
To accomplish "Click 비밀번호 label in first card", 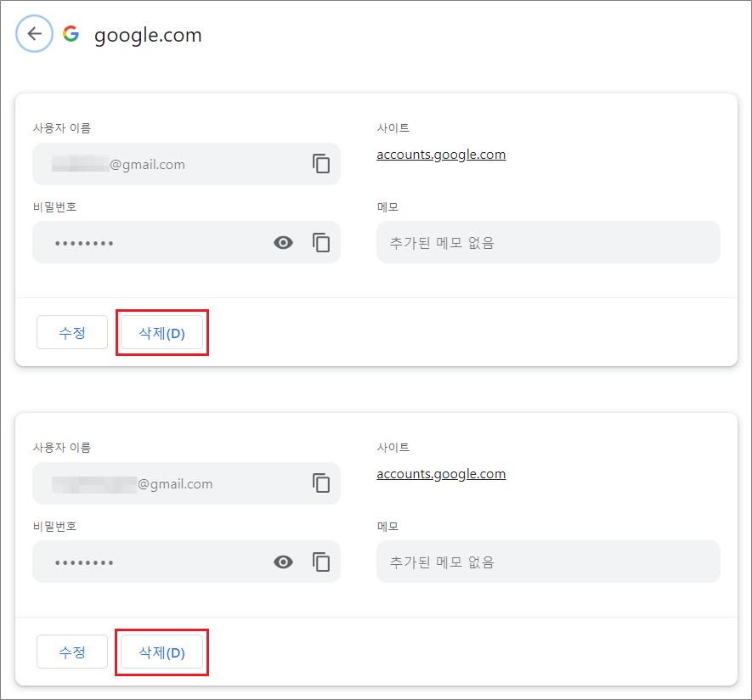I will point(54,207).
